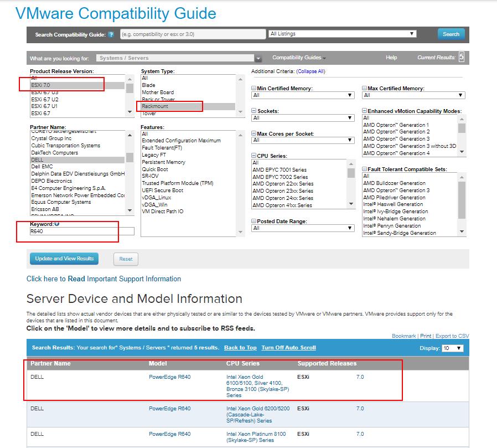The width and height of the screenshot is (497, 448).
Task: Open the Help menu item
Action: [x=391, y=58]
